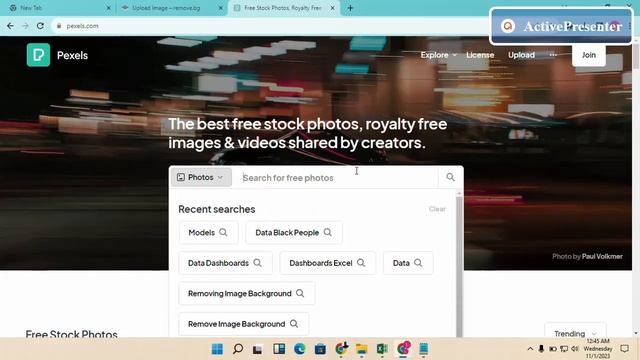
Task: Open the Photos media type dropdown
Action: click(x=201, y=177)
